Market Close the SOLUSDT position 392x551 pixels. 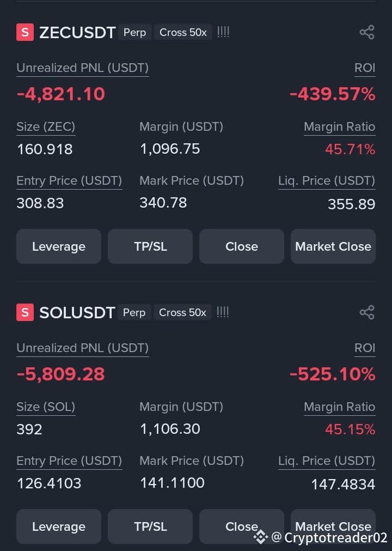pyautogui.click(x=333, y=526)
